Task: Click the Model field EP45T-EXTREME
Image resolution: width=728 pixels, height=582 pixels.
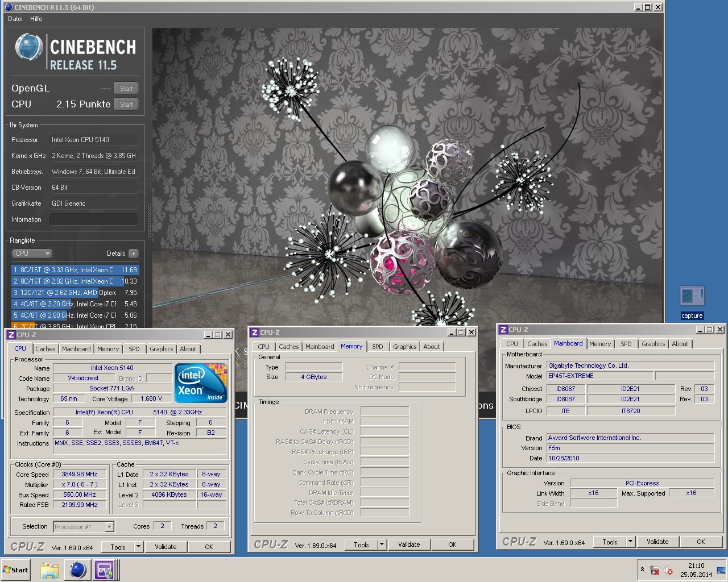Action: click(599, 376)
